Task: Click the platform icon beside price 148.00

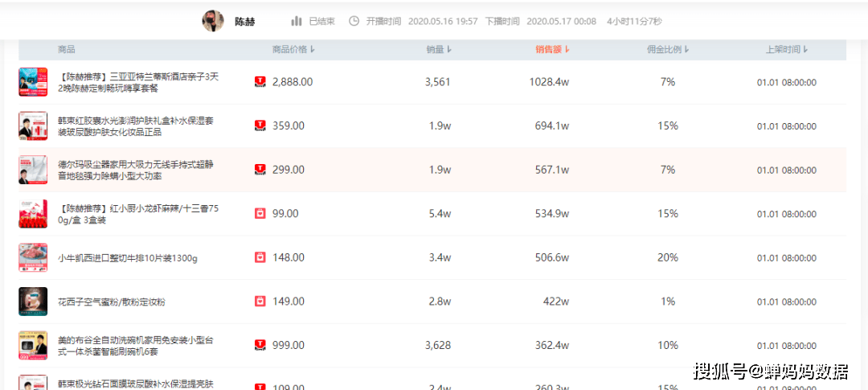Action: point(260,257)
